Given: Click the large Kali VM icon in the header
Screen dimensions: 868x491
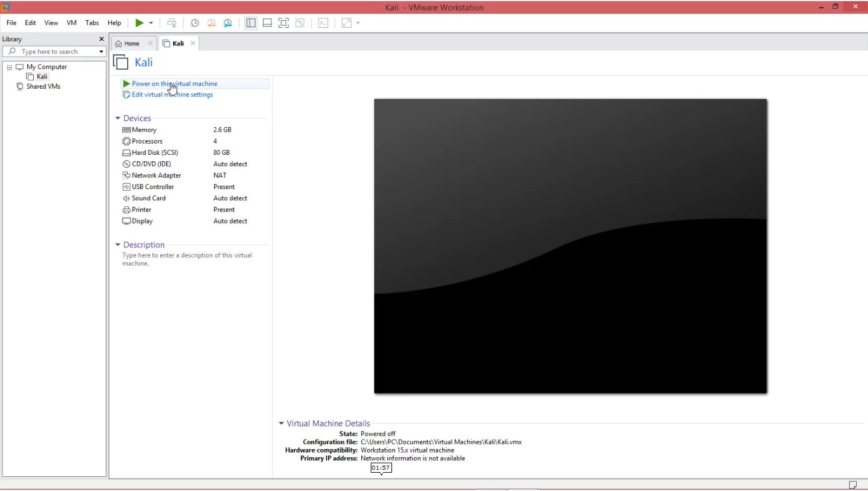Looking at the screenshot, I should point(121,62).
